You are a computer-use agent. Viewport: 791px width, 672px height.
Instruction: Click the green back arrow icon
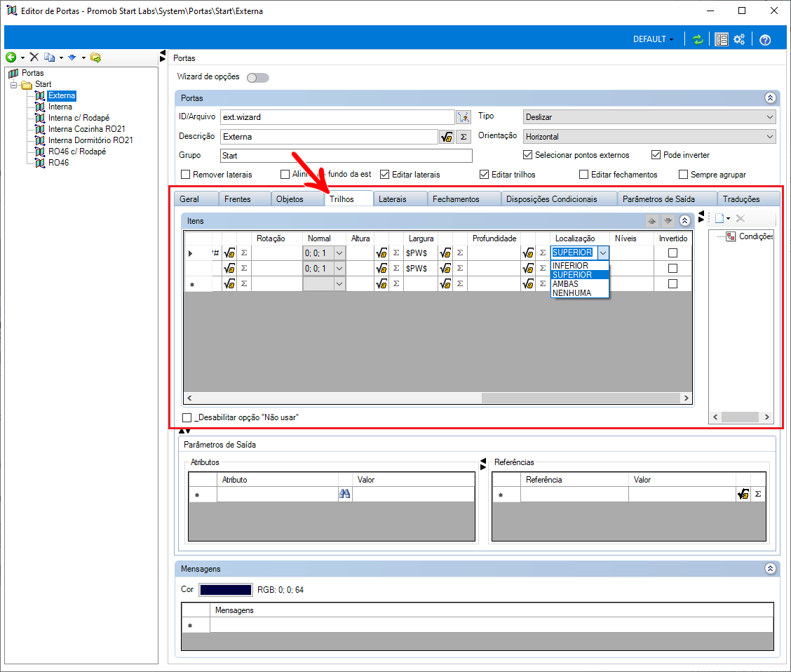tap(11, 58)
